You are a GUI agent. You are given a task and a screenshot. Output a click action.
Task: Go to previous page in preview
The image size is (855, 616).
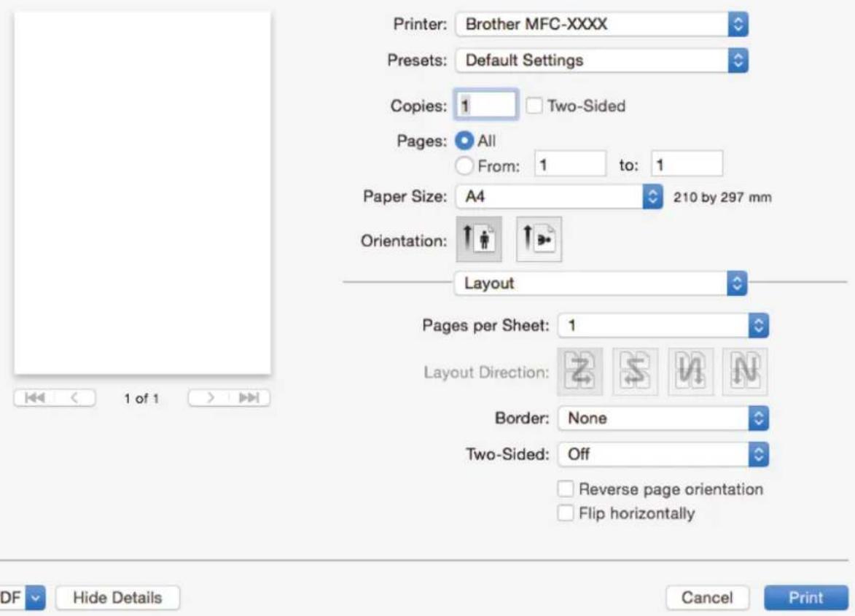pos(75,398)
